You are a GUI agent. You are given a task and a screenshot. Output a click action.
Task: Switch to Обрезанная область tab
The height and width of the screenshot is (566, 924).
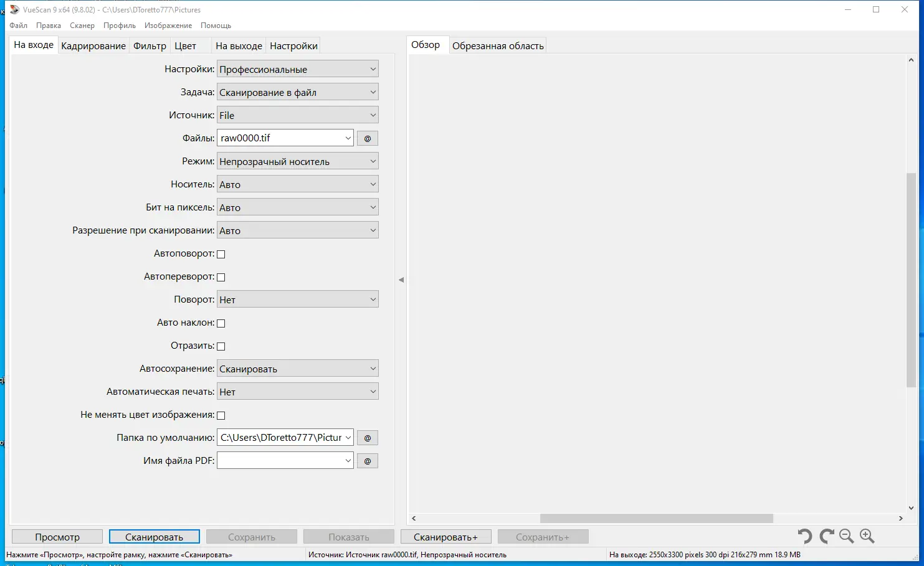click(x=498, y=46)
